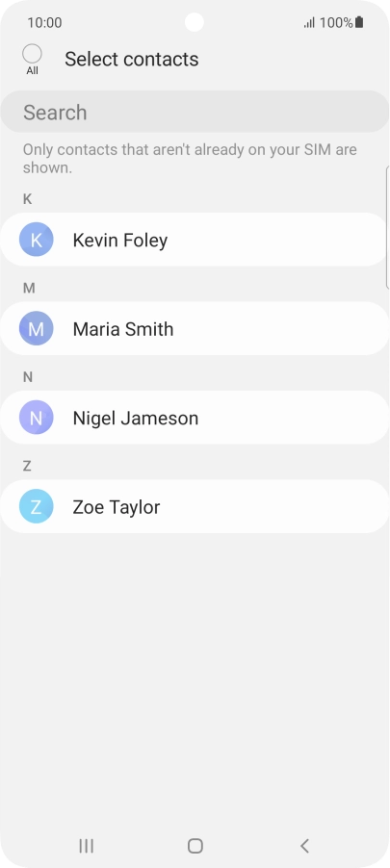
Task: Tap the K section header letter
Action: click(27, 199)
